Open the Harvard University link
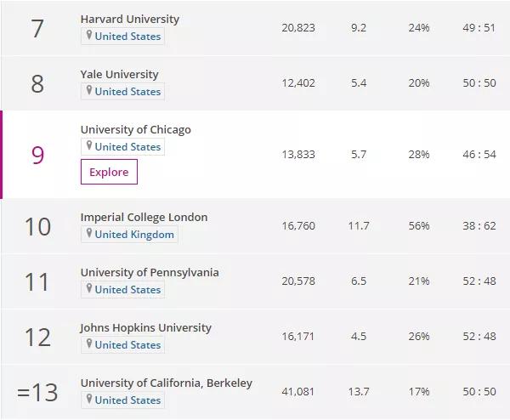This screenshot has width=510, height=420. [130, 20]
